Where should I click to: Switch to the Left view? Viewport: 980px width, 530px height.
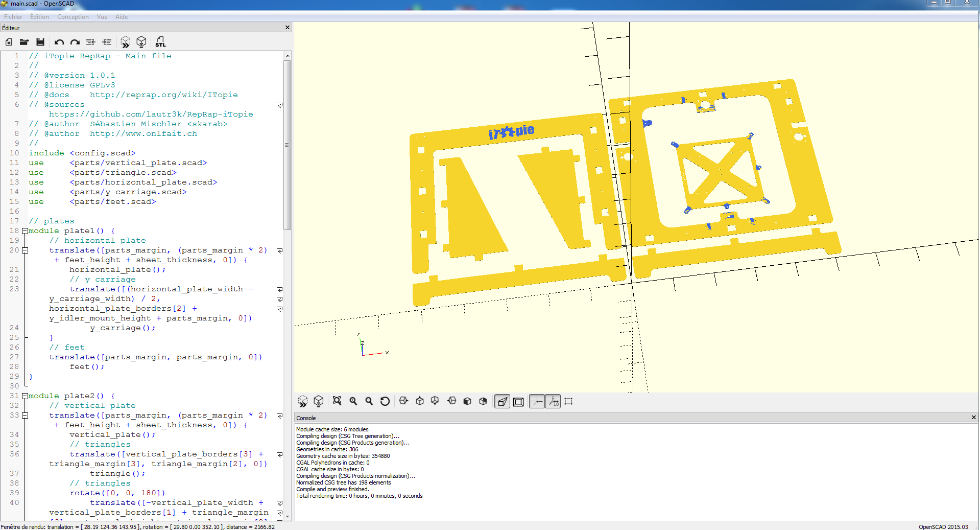tap(451, 401)
